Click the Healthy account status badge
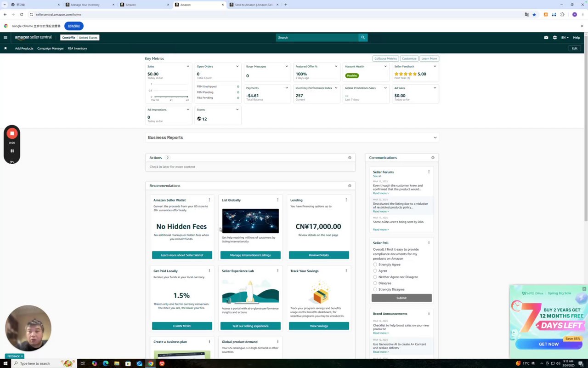588x368 pixels. 352,75
